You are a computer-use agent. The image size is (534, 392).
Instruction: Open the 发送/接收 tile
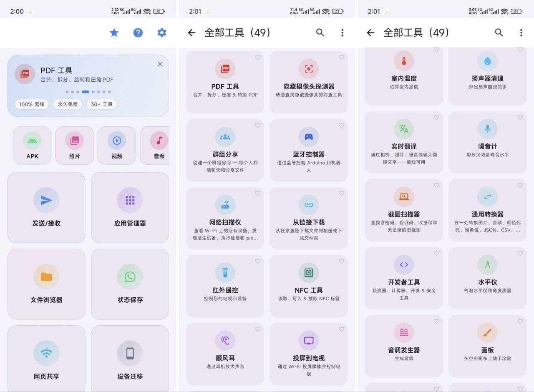point(46,208)
